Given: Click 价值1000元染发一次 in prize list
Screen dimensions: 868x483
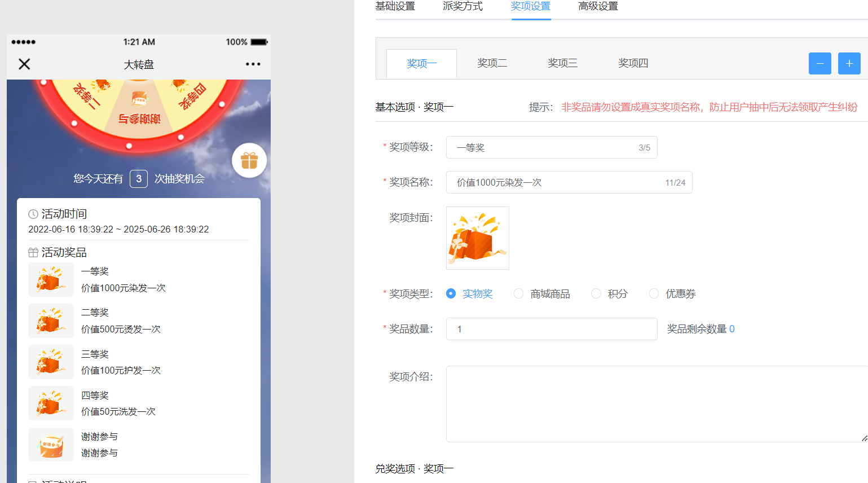Looking at the screenshot, I should coord(124,288).
